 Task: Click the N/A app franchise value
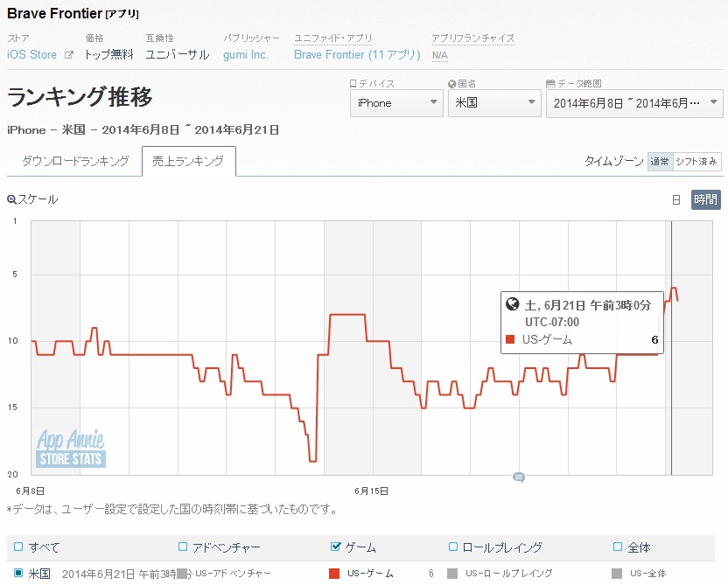[439, 56]
